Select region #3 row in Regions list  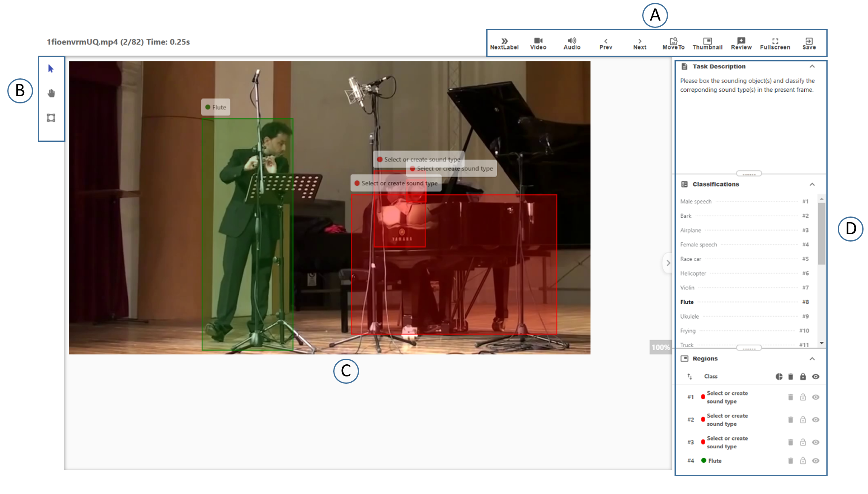(x=750, y=442)
